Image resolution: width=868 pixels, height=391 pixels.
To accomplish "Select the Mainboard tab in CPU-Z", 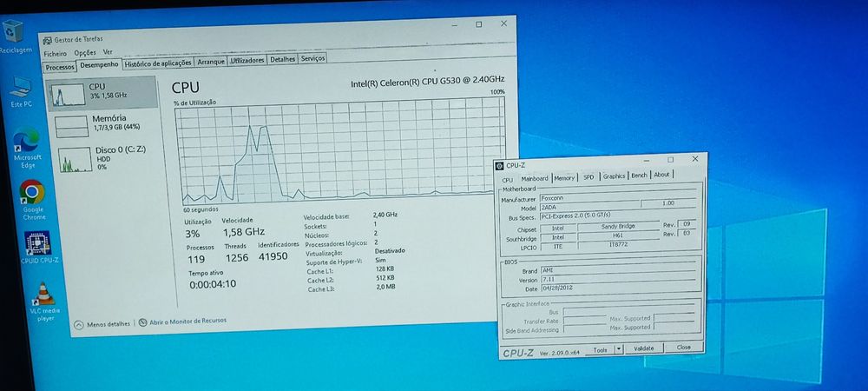I will (x=535, y=178).
